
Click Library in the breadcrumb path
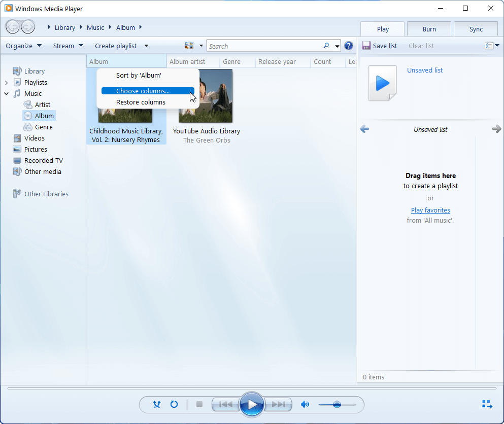point(64,27)
